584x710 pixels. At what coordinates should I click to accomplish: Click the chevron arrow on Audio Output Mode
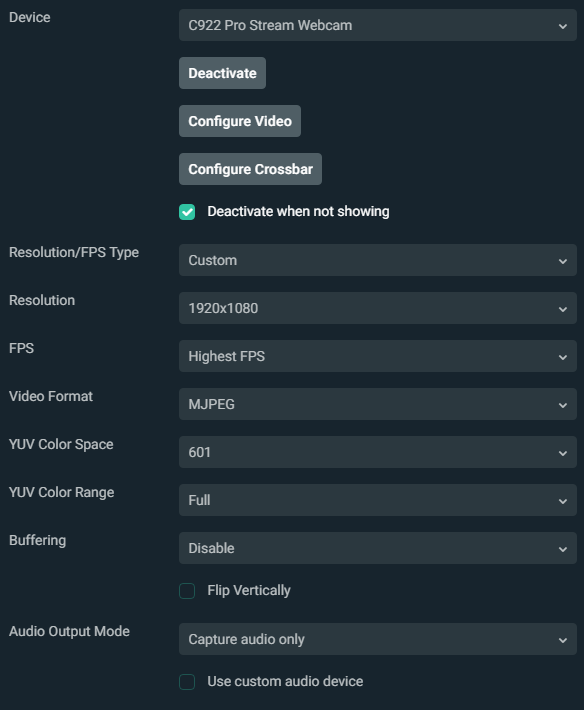coord(563,640)
